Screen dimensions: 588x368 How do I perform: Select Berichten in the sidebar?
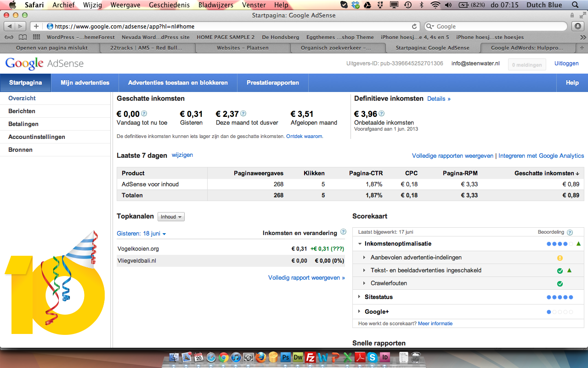coord(22,111)
